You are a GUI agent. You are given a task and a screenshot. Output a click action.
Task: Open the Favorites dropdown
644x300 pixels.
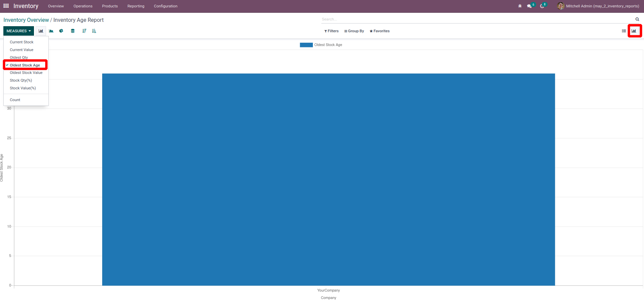coord(379,31)
